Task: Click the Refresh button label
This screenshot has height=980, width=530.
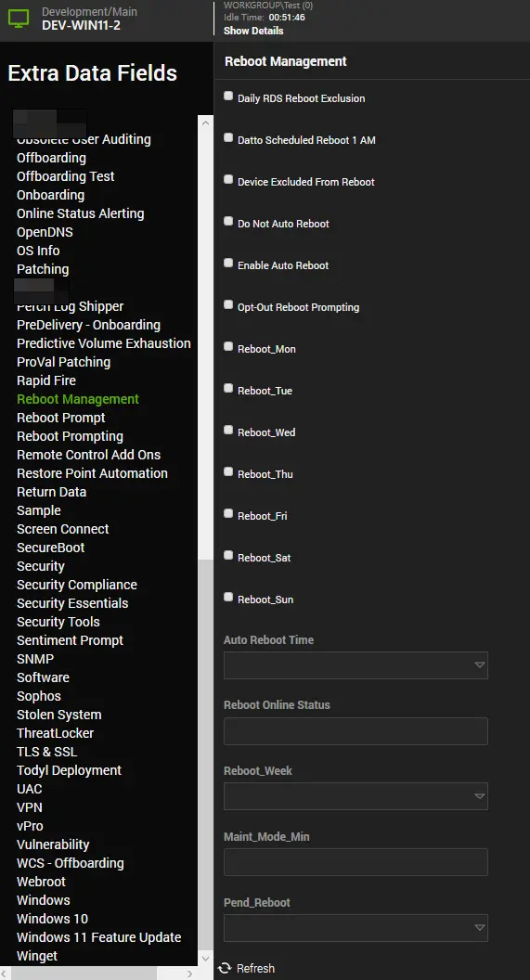Action: click(x=255, y=968)
